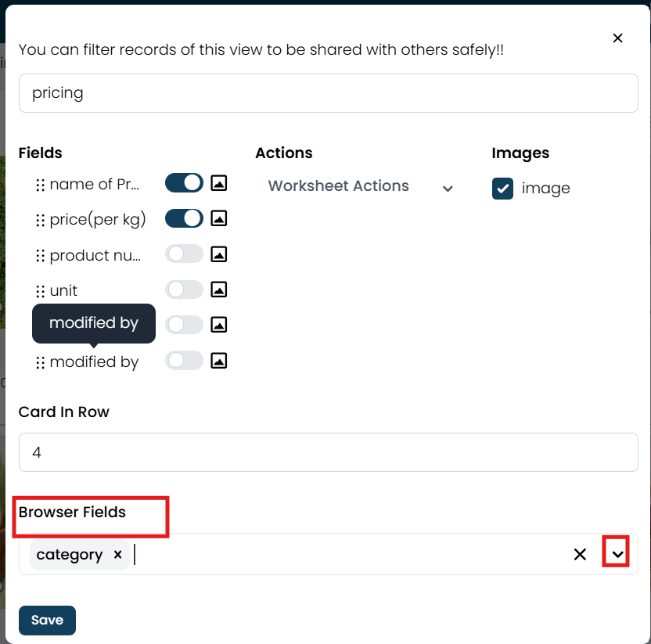Expand the Worksheet Actions dropdown
The image size is (651, 644).
pos(360,186)
